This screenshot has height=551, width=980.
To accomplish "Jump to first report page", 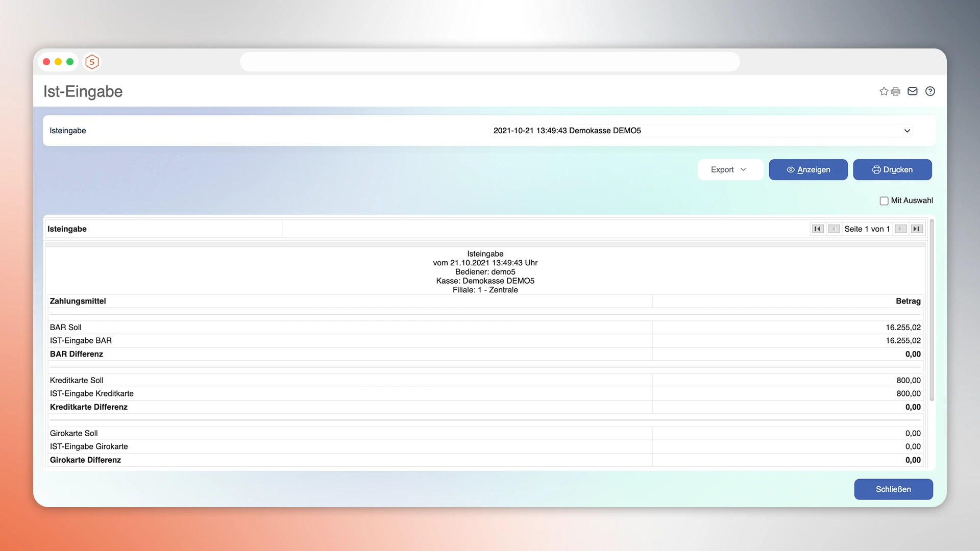I will click(x=818, y=229).
